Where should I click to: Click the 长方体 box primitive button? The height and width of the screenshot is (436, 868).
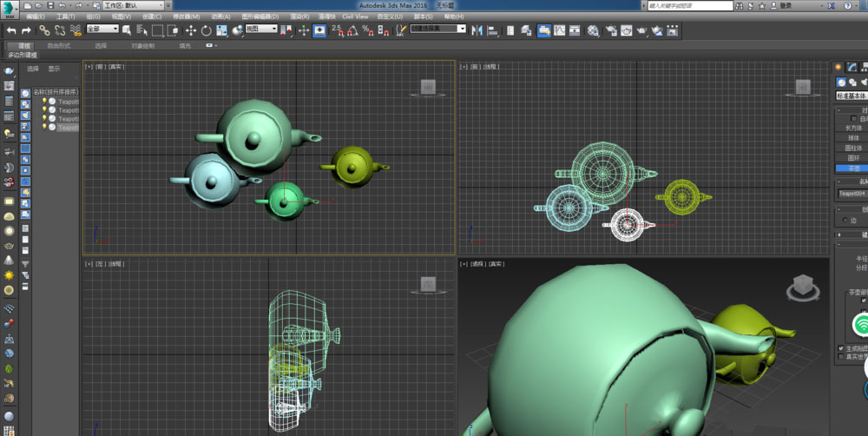pos(853,127)
